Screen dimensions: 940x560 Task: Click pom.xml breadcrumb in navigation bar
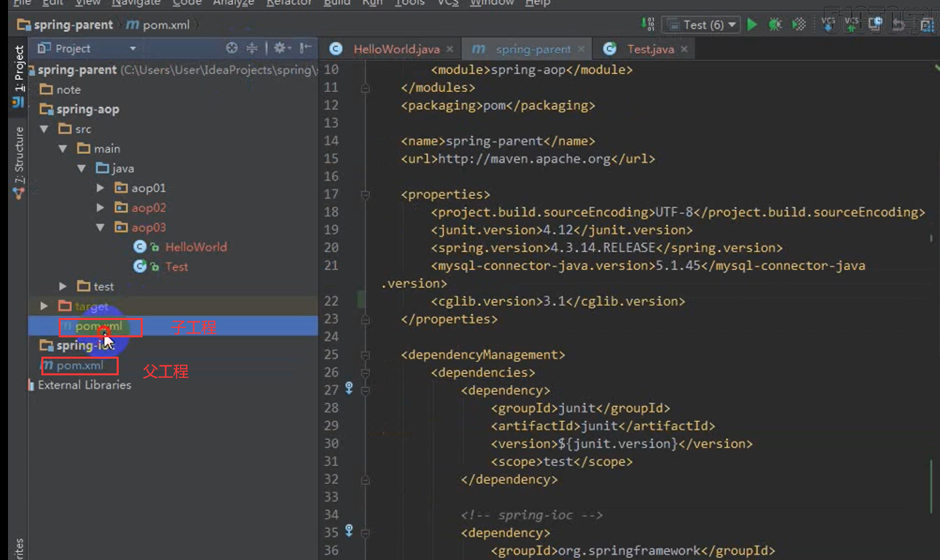pos(159,25)
